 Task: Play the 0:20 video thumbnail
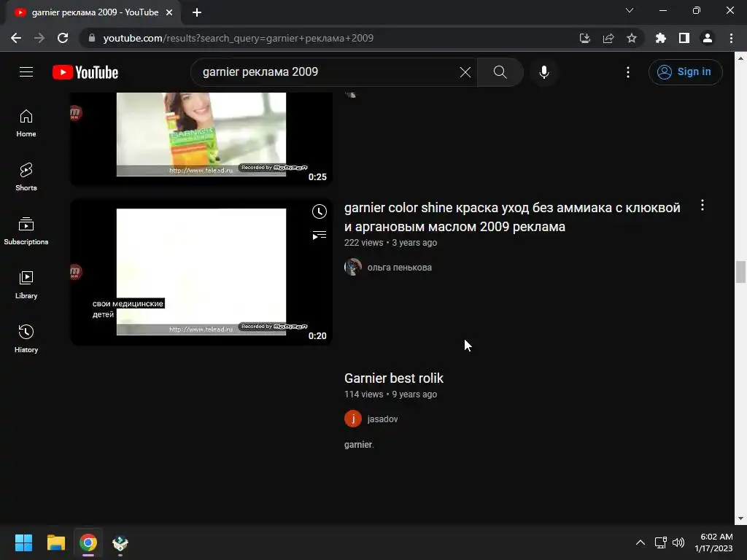tap(201, 272)
